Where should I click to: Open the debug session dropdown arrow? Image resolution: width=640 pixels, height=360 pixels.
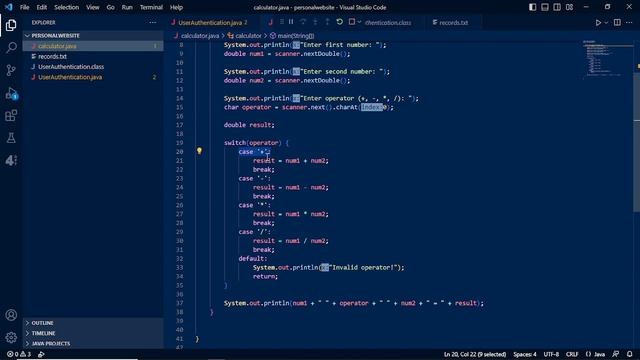[359, 22]
